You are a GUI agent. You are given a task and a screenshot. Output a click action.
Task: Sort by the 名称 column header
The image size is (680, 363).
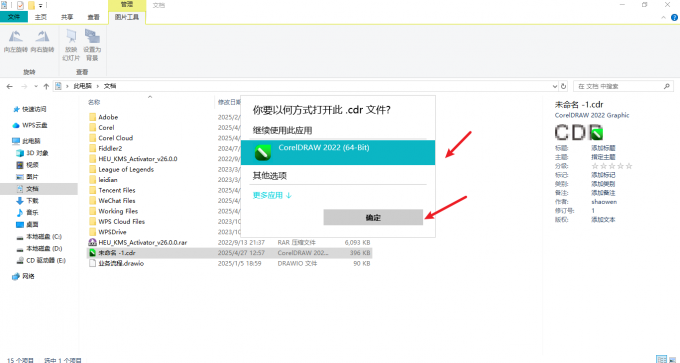(94, 102)
